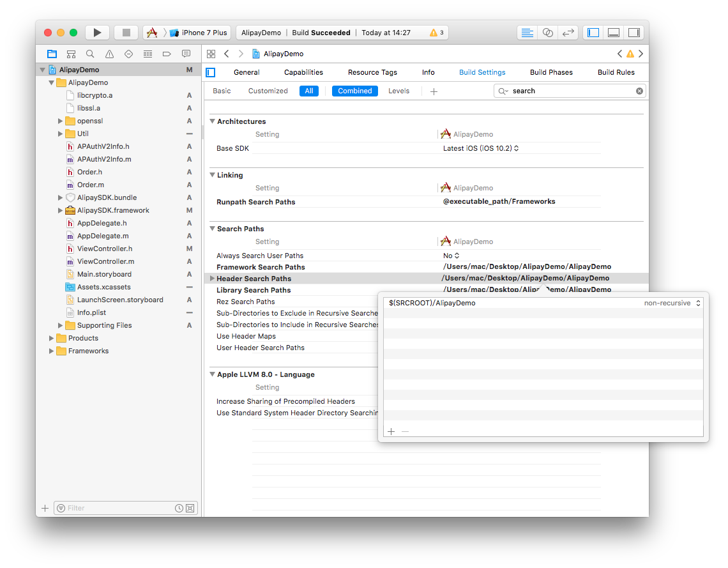Open the non-recursive dropdown for SRCROOT path
Viewport: 728px width, 568px height.
point(672,303)
